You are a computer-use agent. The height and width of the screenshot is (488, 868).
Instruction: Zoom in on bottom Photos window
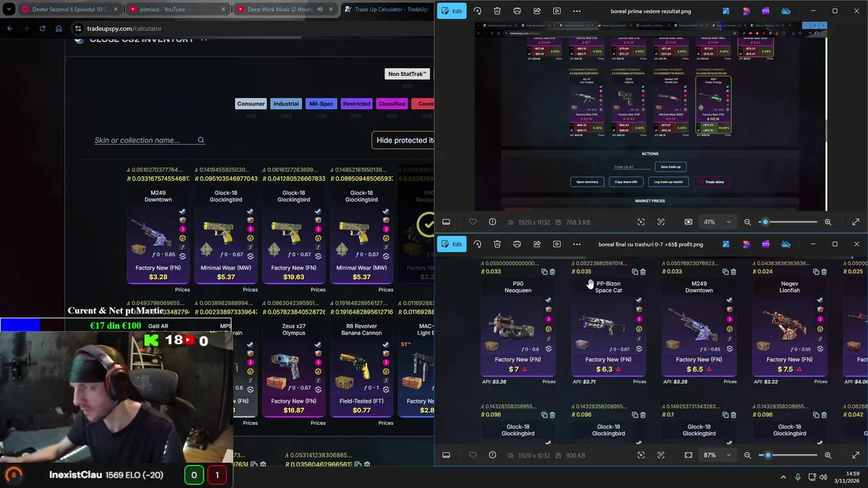(x=828, y=455)
